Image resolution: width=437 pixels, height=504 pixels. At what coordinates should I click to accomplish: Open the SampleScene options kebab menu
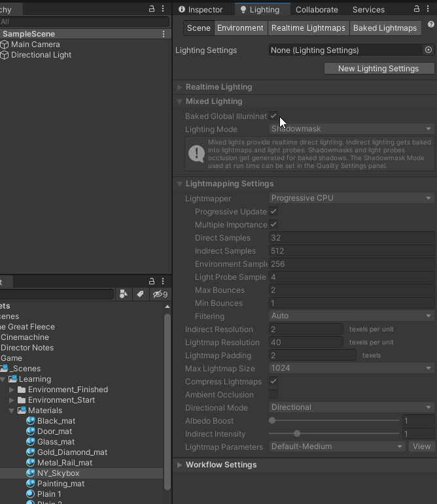[x=164, y=34]
